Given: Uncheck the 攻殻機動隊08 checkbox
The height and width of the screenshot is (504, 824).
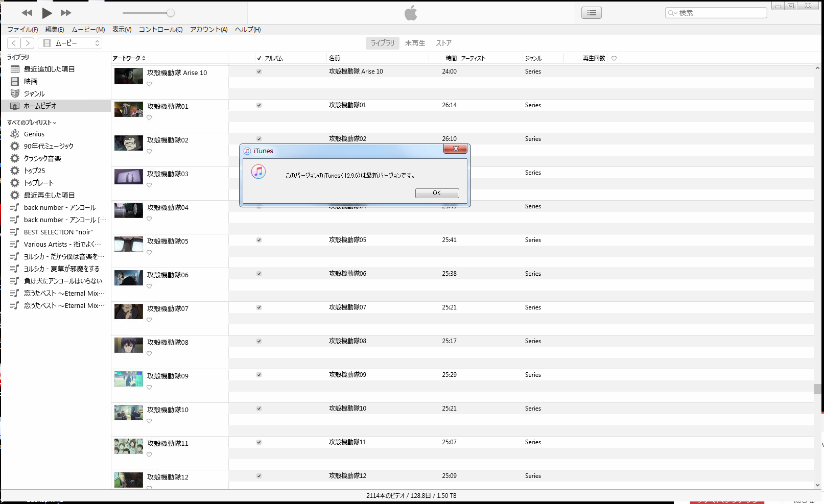Looking at the screenshot, I should click(259, 341).
